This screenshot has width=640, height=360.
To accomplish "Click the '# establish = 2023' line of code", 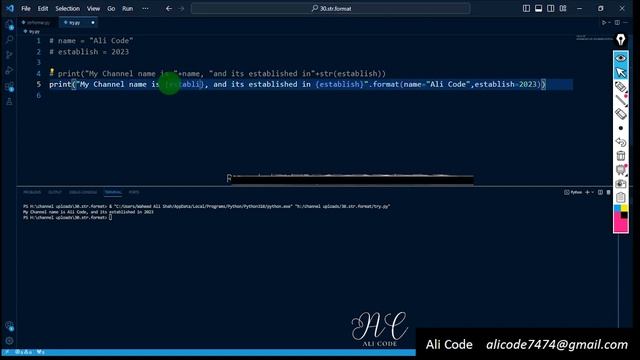I will [89, 52].
